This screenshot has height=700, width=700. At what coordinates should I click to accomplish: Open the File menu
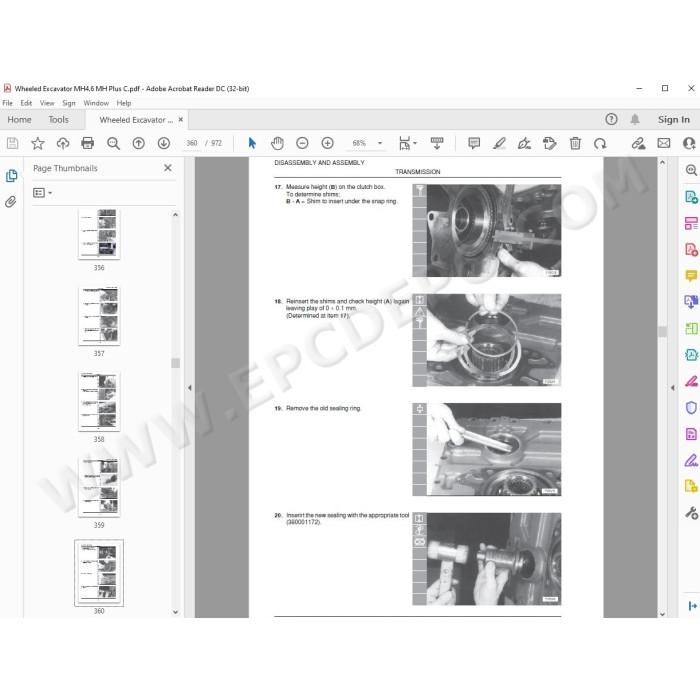click(x=8, y=103)
